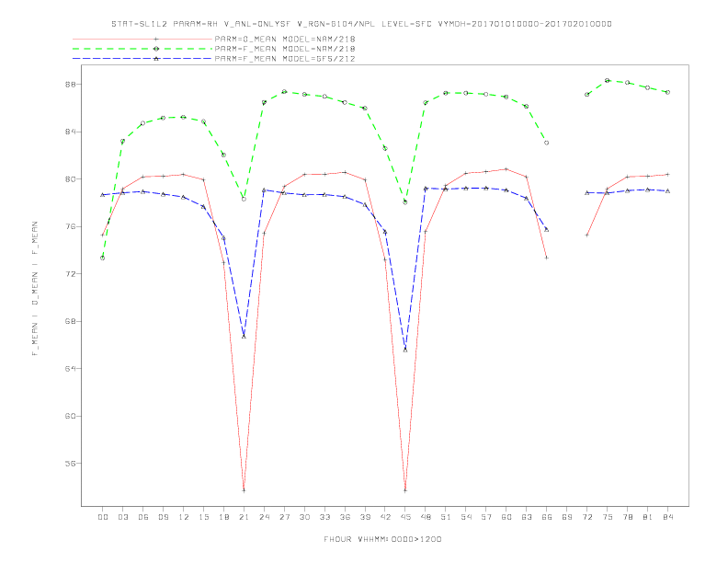Click x-axis tick label 03

[x=123, y=517]
